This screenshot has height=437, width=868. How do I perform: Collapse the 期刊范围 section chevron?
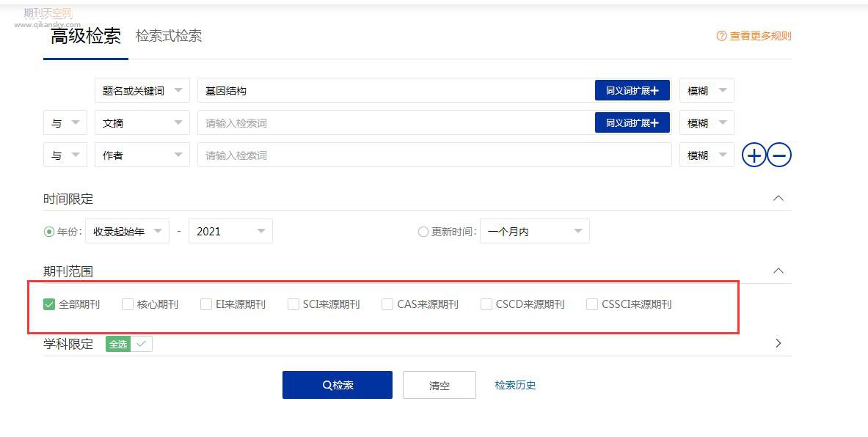[778, 271]
